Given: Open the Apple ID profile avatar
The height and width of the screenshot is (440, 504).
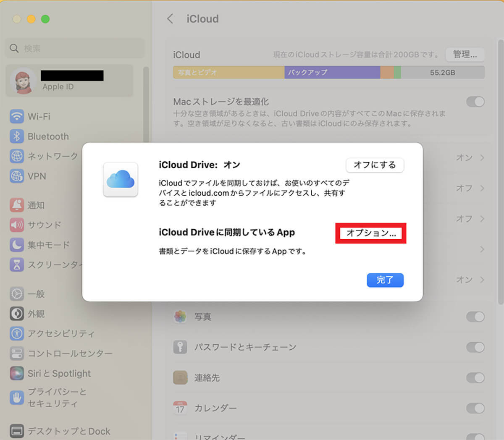Looking at the screenshot, I should pyautogui.click(x=24, y=81).
